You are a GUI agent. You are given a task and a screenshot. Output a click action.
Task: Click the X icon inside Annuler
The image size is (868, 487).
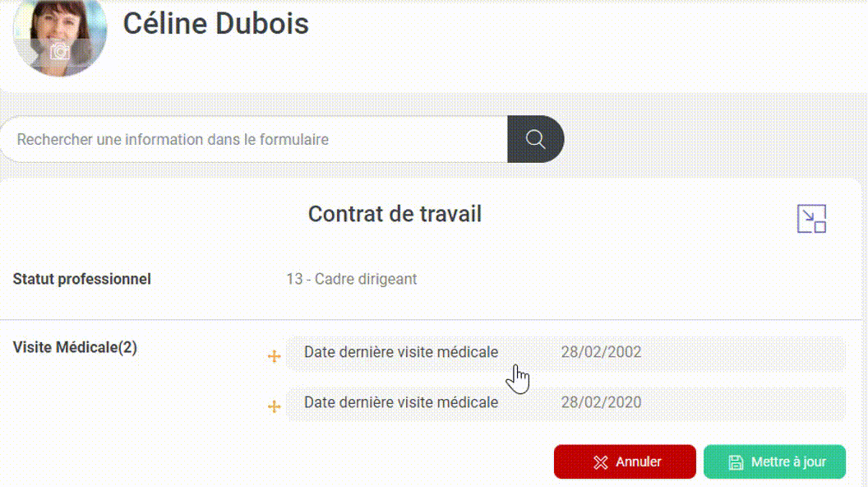pos(601,462)
